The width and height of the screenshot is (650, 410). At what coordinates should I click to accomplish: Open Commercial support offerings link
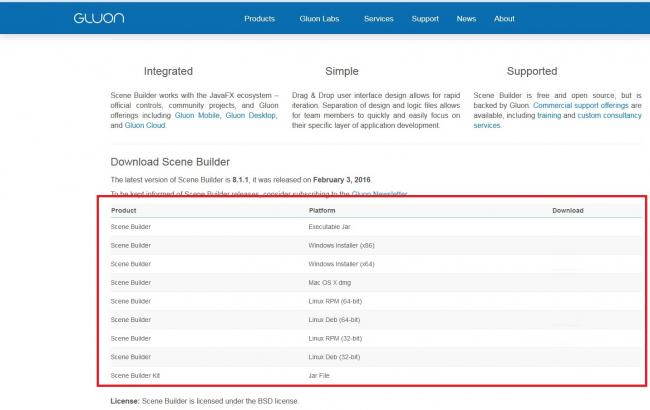pyautogui.click(x=581, y=105)
